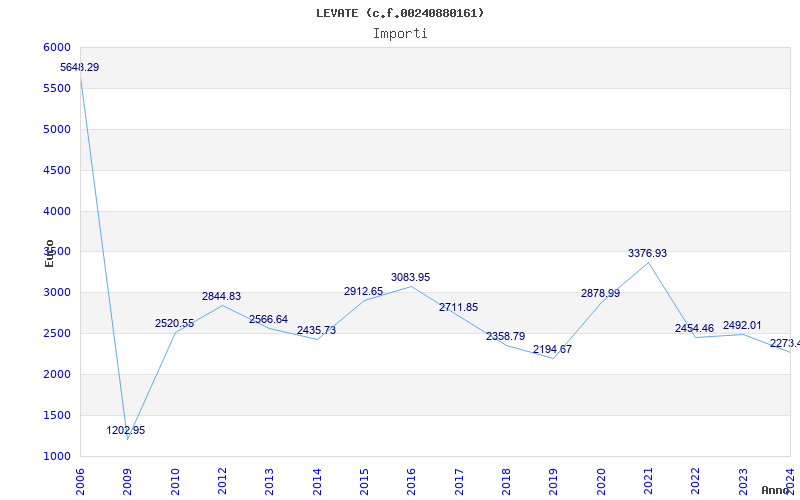Select the 2022 x-axis year label
Image resolution: width=800 pixels, height=500 pixels.
(695, 482)
